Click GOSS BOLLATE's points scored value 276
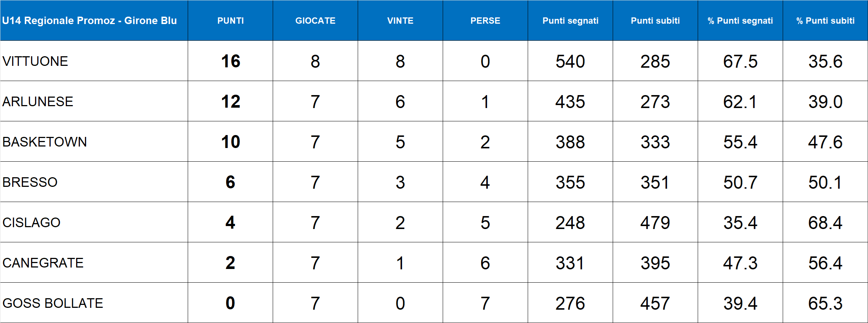The image size is (868, 323). click(x=570, y=303)
